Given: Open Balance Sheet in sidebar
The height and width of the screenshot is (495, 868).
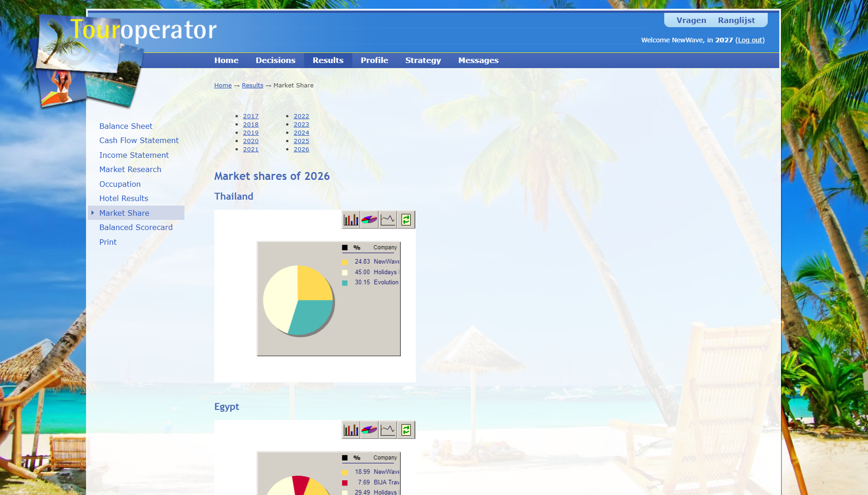Looking at the screenshot, I should tap(126, 126).
